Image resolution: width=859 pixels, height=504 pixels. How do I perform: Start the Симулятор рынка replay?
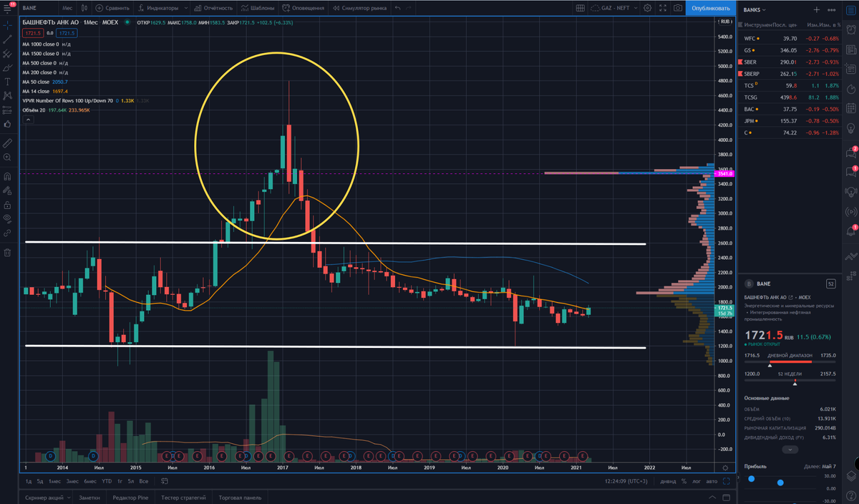tap(360, 8)
